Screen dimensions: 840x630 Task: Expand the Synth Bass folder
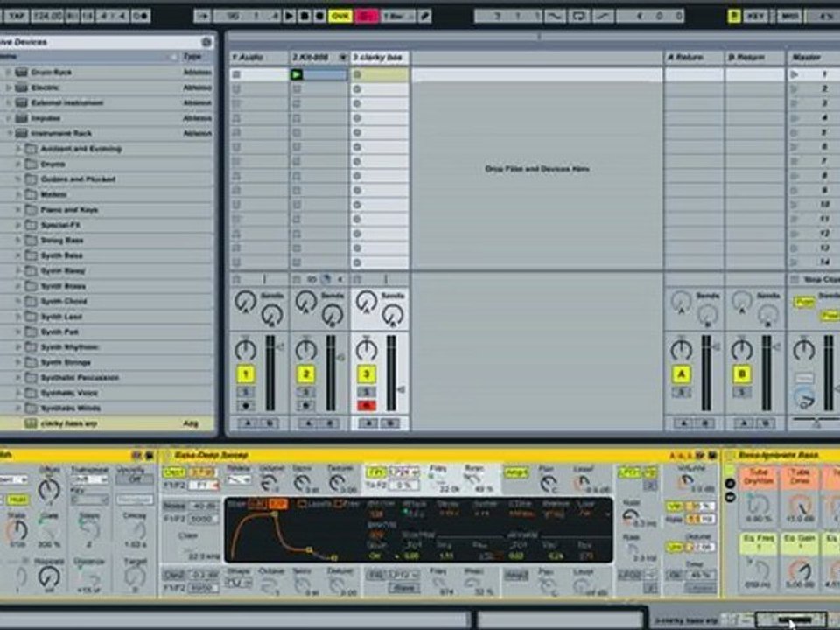[18, 255]
